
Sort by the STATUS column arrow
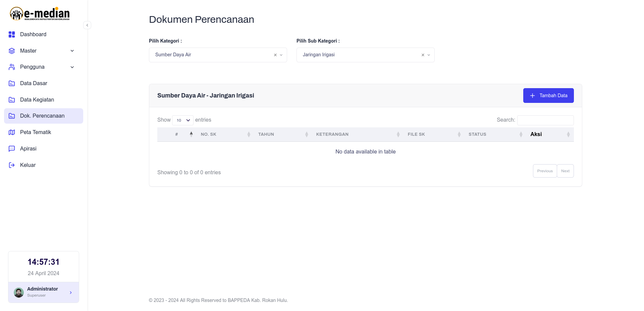tap(521, 134)
